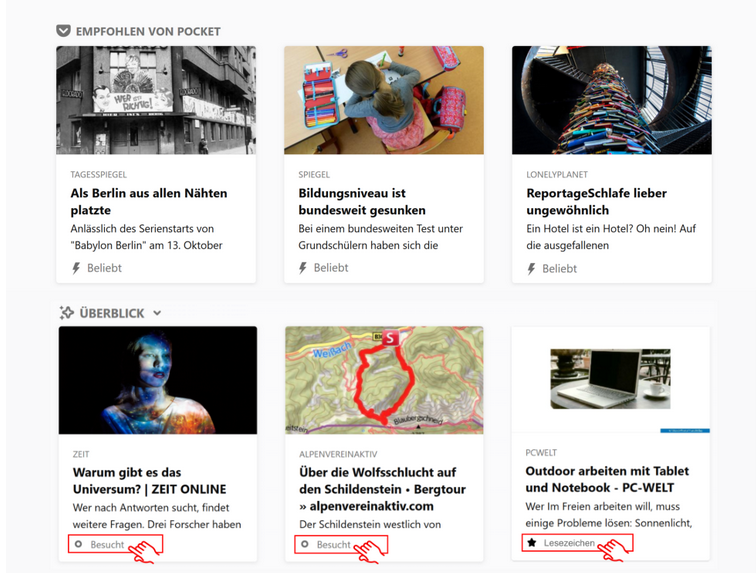Click Besucht circle icon on Alpenvereinaktiv card
Viewport: 756px width, 573px height.
(x=305, y=544)
